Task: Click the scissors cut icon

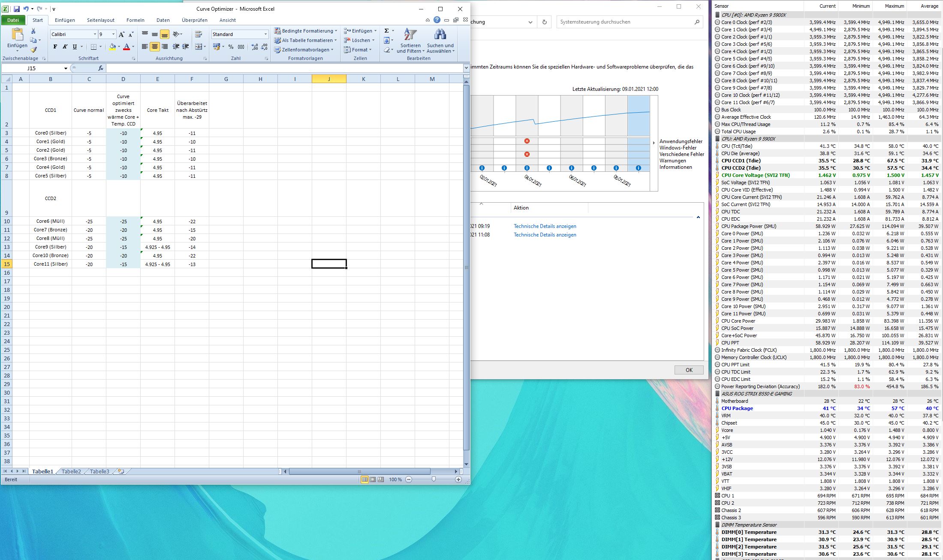Action: pos(33,31)
